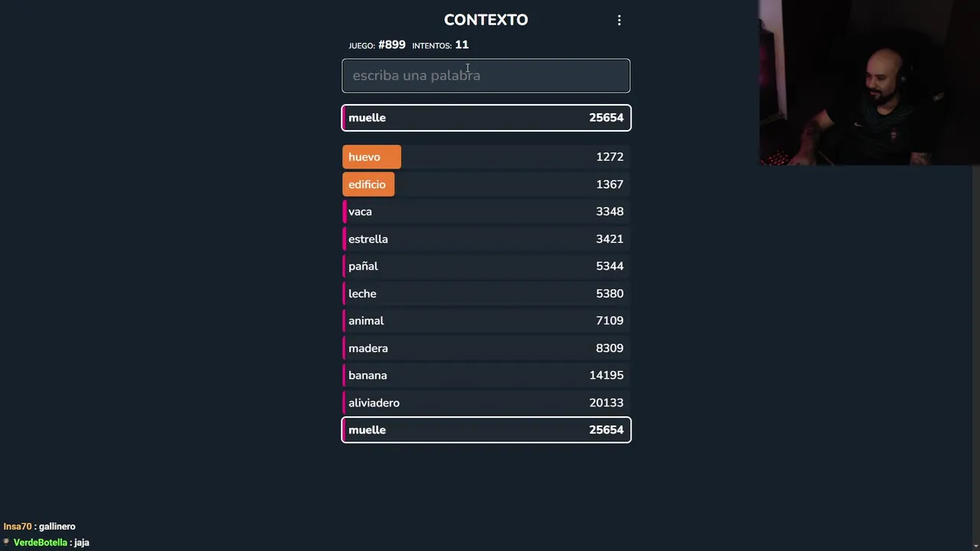This screenshot has height=551, width=980.
Task: Click the webcam video overlay
Action: (x=869, y=83)
